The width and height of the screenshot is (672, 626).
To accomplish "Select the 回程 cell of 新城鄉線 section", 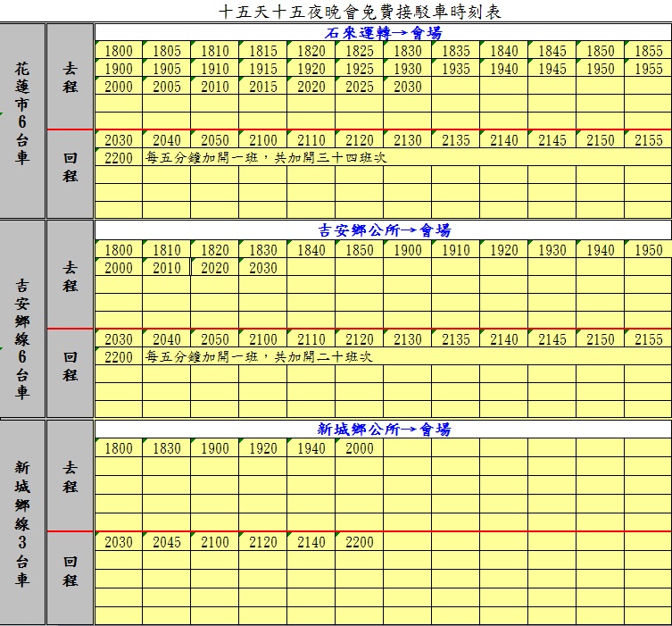I will click(71, 578).
